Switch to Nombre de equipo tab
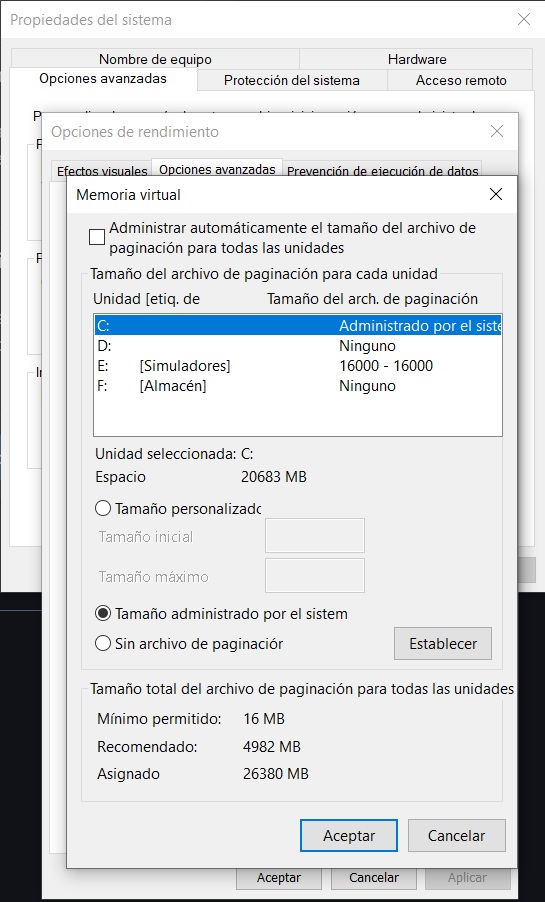 pos(155,59)
